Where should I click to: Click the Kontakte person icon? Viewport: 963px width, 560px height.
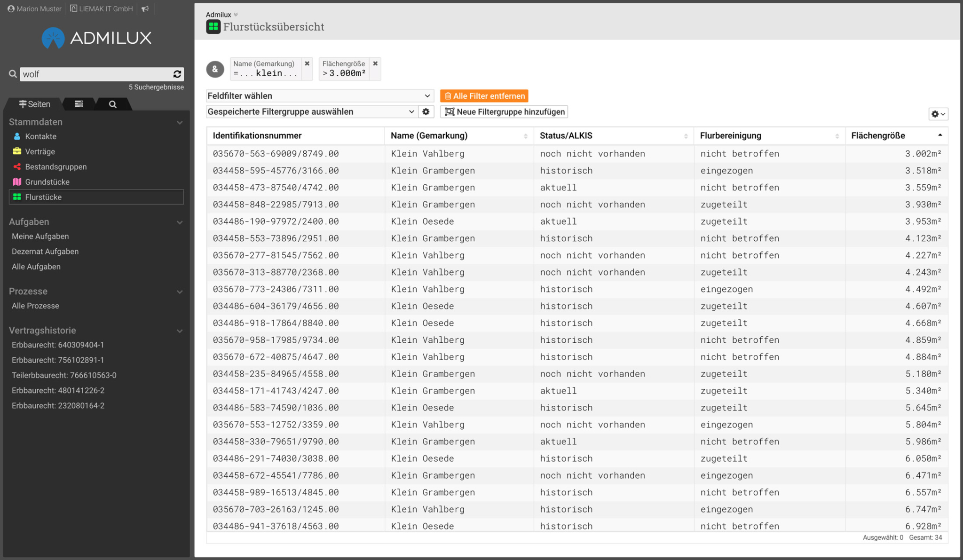[17, 136]
